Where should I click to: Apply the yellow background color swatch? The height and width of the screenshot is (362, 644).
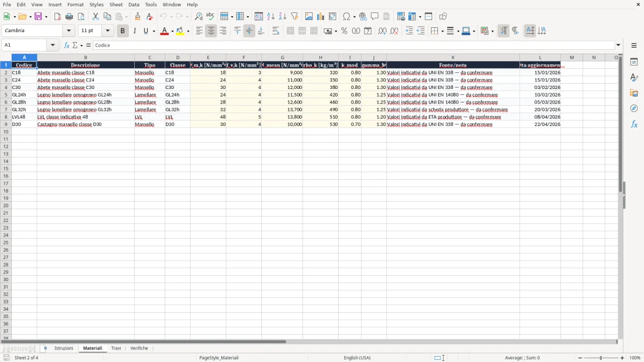[180, 31]
